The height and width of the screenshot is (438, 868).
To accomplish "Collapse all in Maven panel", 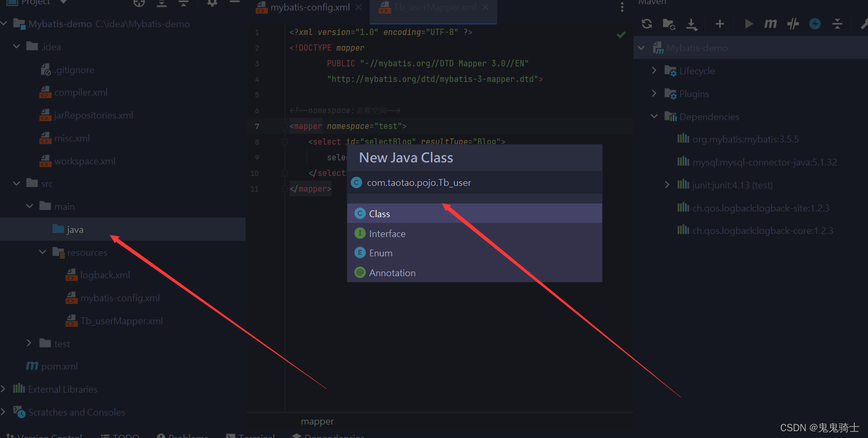I will coord(837,23).
